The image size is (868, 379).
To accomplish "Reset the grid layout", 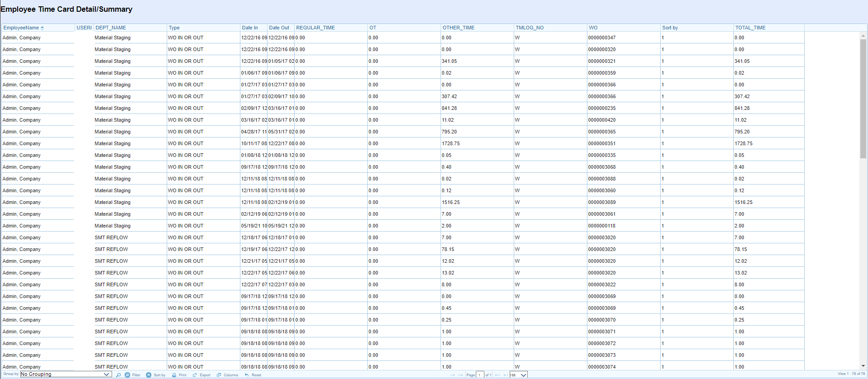I will coord(253,375).
